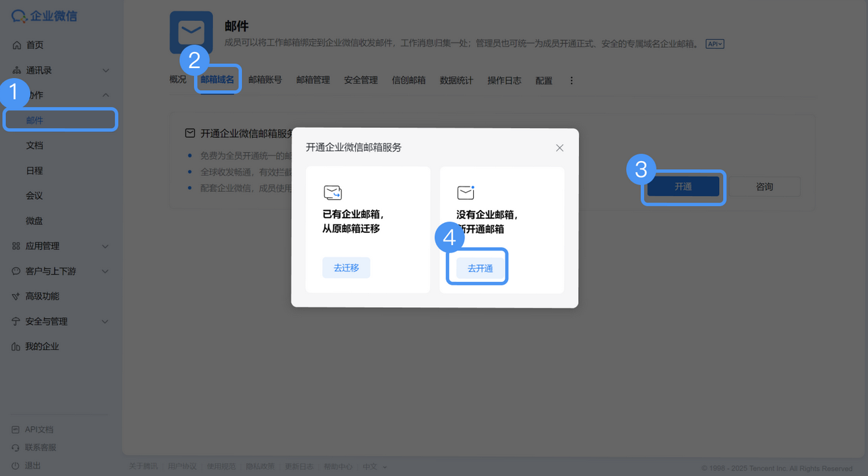Viewport: 868px width, 476px height.
Task: Open the 隐私政策 link in the footer
Action: tap(260, 465)
